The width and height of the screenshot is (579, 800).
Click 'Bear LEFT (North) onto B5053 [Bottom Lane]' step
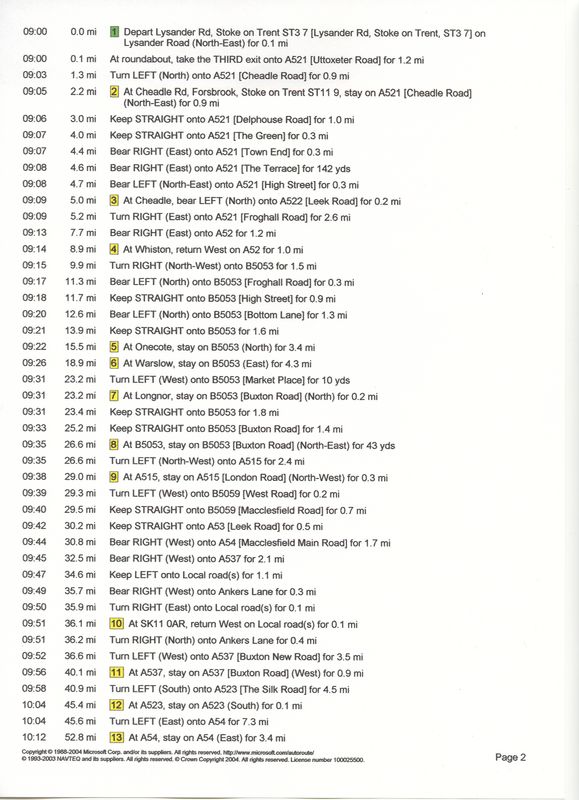pyautogui.click(x=229, y=315)
